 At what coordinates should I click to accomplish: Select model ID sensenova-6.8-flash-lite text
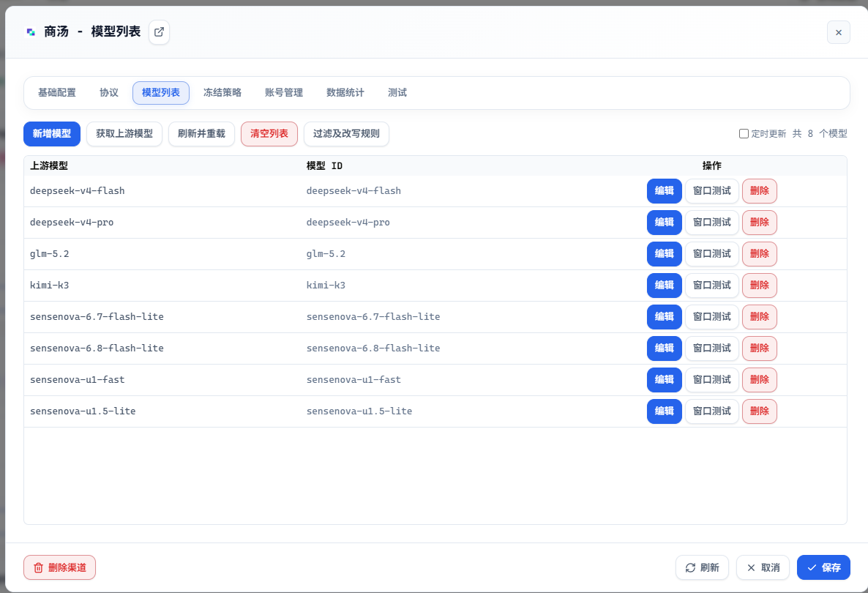[x=373, y=348]
